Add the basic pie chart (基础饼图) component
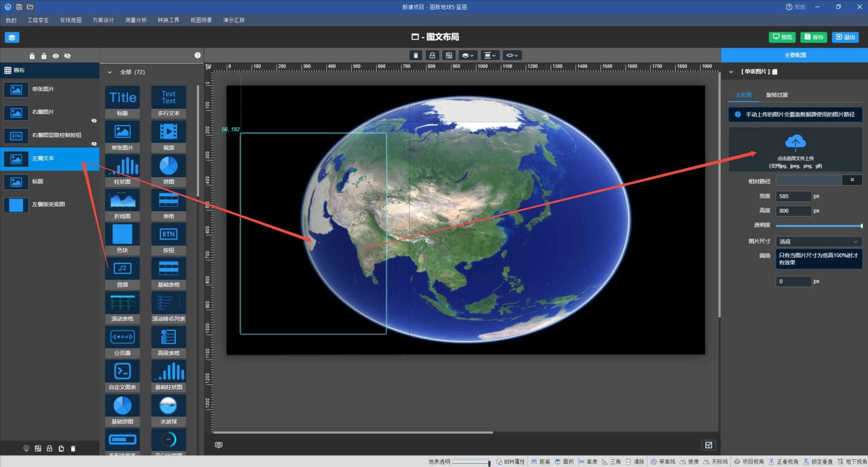Viewport: 868px width, 467px height. 122,410
